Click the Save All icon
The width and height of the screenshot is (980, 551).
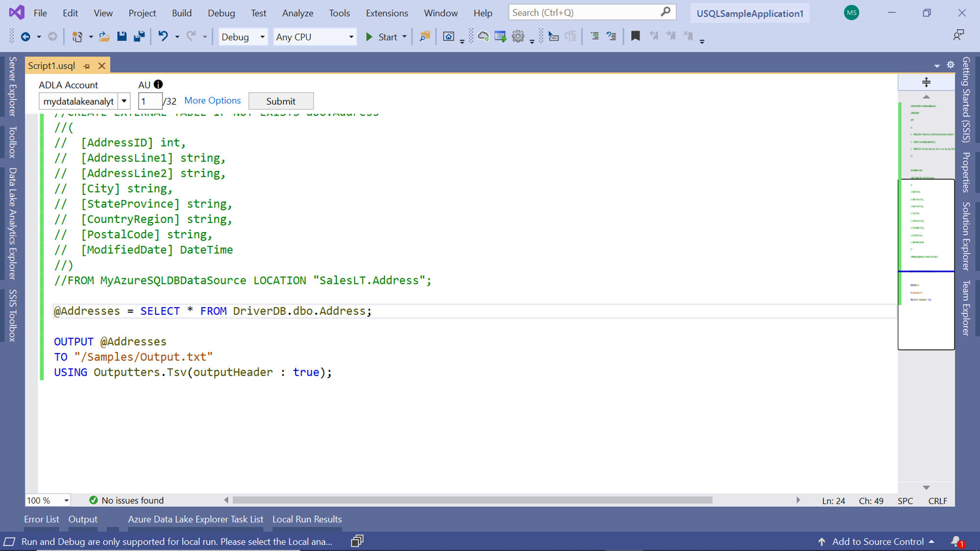pyautogui.click(x=139, y=36)
